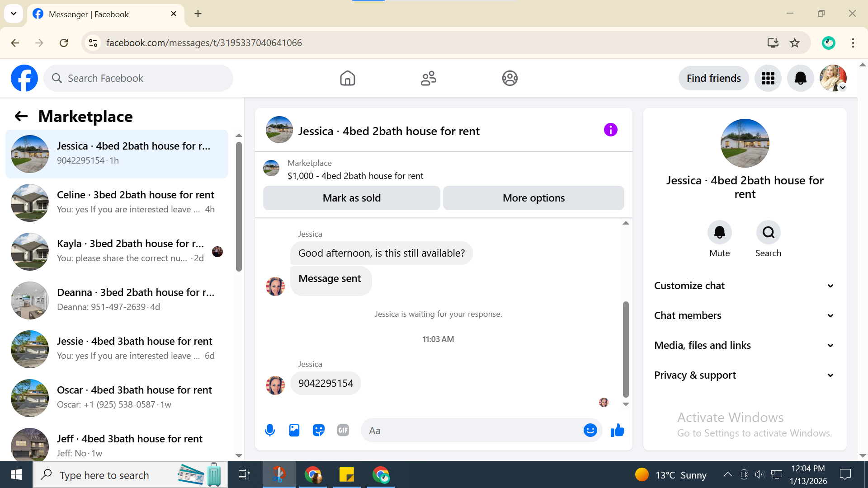Open the conversation information icon
The image size is (868, 488).
610,130
